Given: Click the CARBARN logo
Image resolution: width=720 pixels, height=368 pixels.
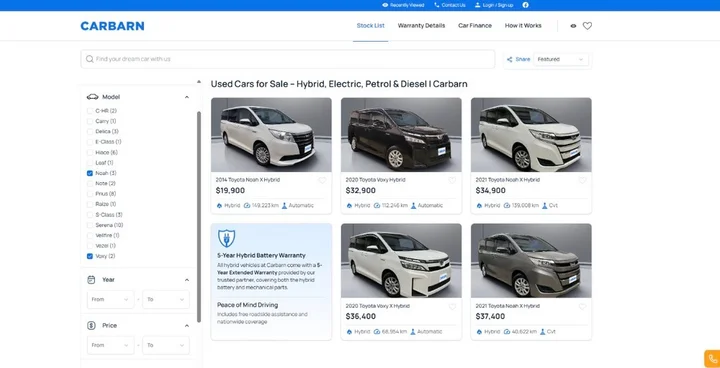Looking at the screenshot, I should tap(112, 26).
